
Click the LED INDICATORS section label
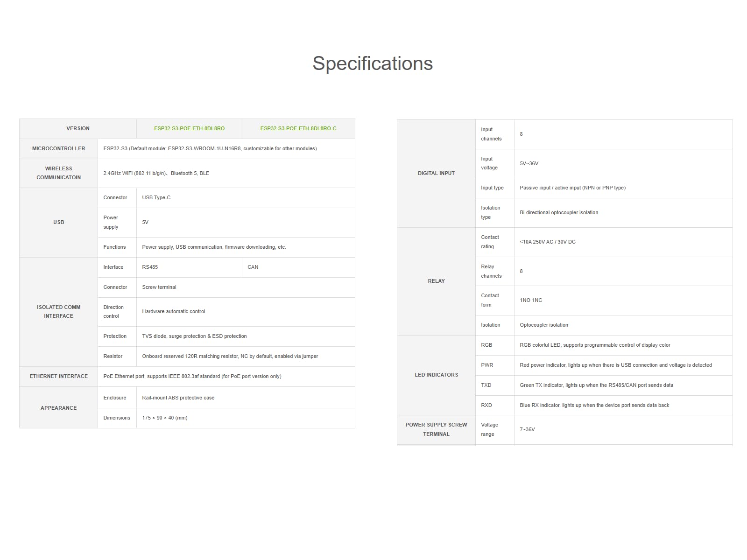point(436,375)
